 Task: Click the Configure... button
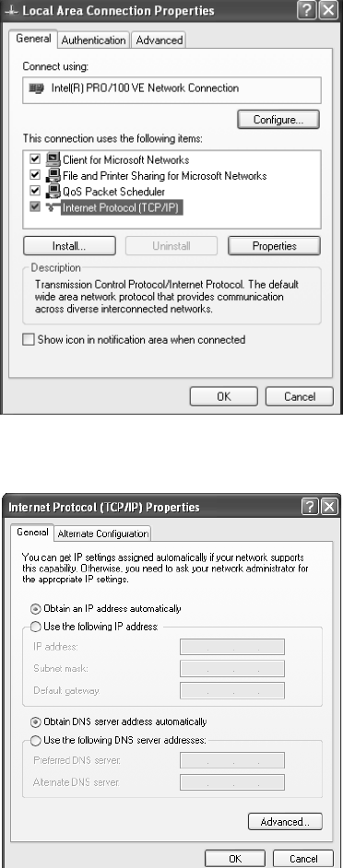click(x=278, y=120)
